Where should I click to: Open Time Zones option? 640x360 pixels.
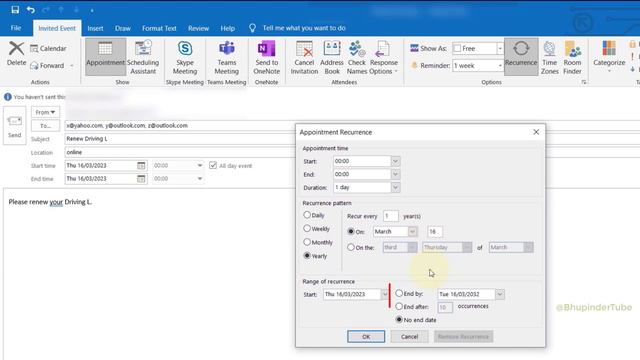coord(549,57)
